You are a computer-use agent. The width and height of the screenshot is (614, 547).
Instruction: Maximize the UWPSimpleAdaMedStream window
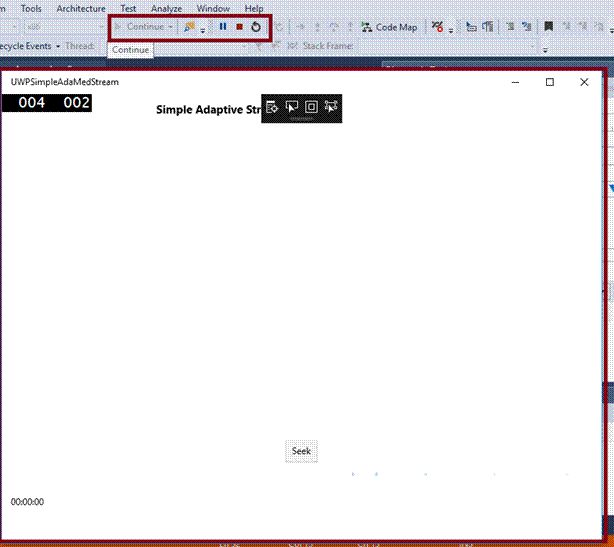point(550,82)
